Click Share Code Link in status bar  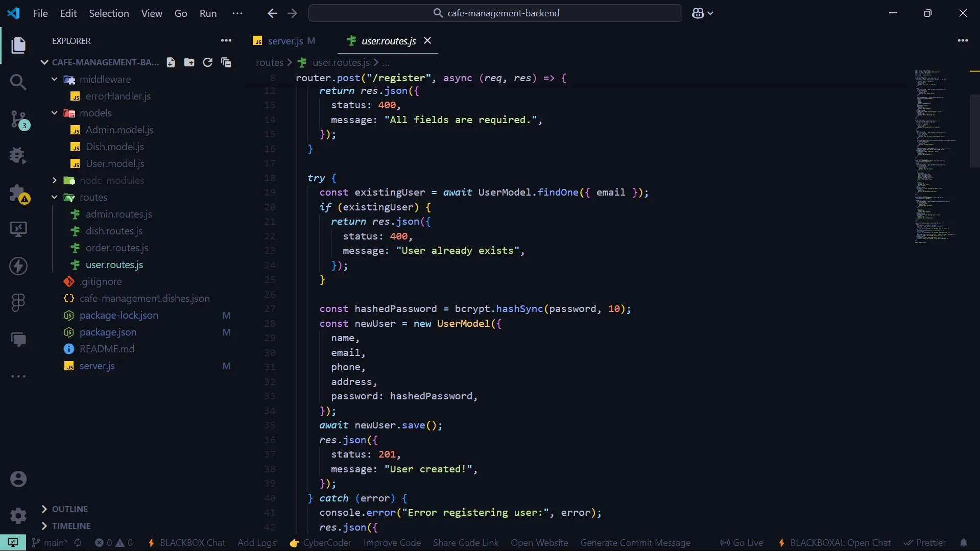(x=466, y=543)
